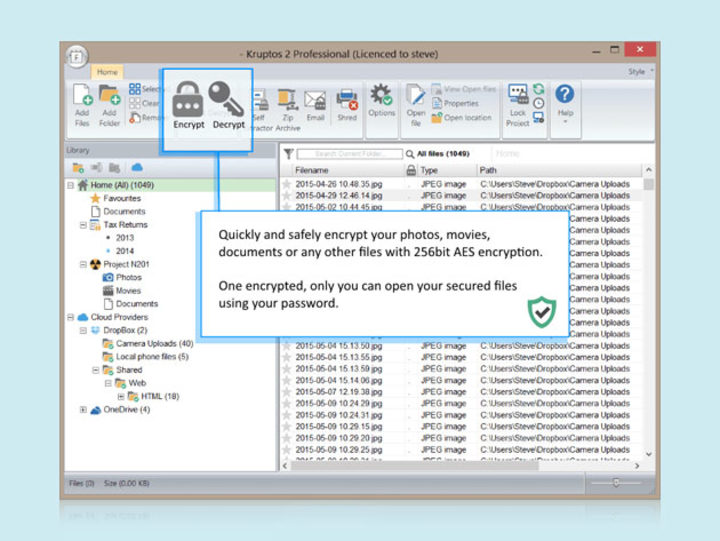Toggle favourite star for 2015-05-09 10.29.25.jpg

click(x=286, y=451)
